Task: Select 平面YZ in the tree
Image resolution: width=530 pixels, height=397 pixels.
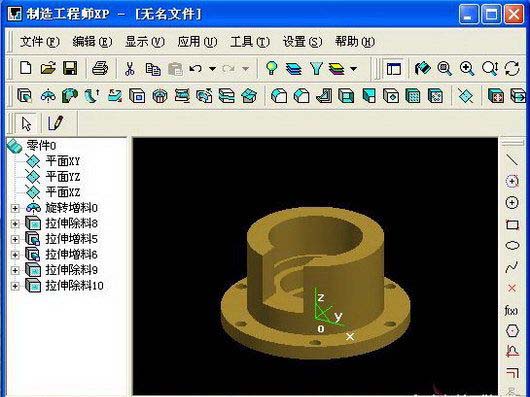Action: point(63,177)
